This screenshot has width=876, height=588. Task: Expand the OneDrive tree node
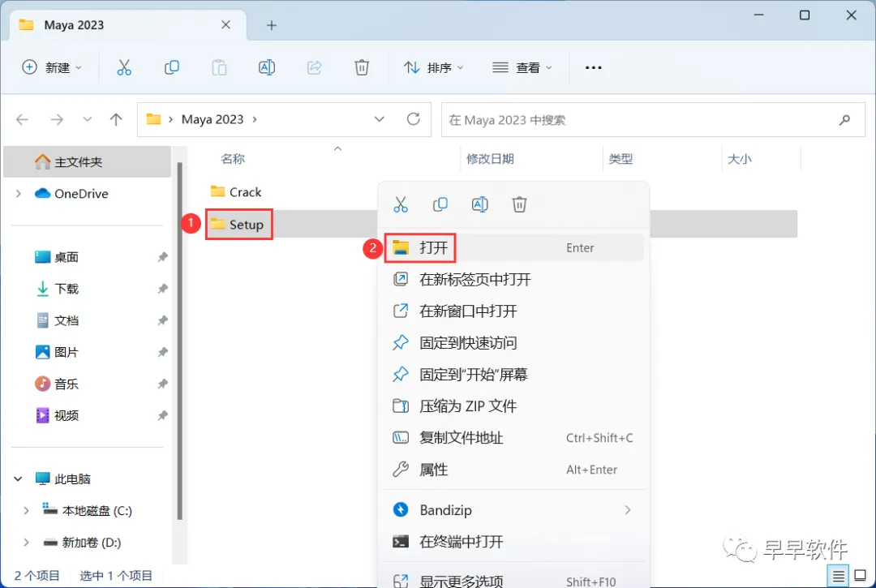pos(19,193)
